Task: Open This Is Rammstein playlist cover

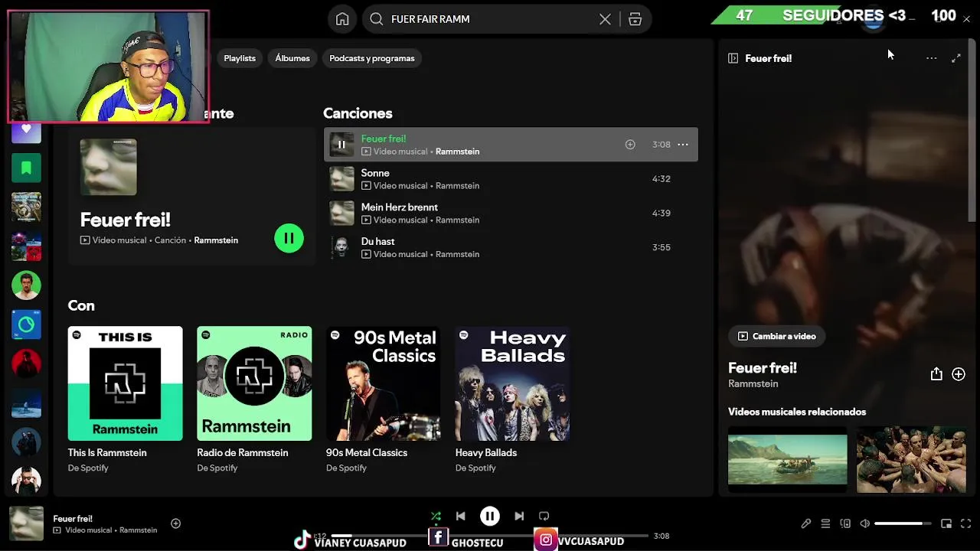Action: [125, 383]
